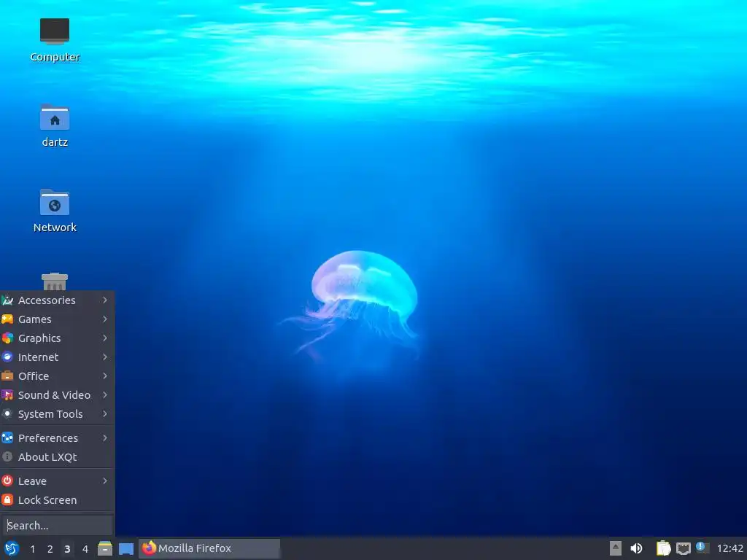Open the dartz home folder icon
This screenshot has width=747, height=560.
coord(54,117)
